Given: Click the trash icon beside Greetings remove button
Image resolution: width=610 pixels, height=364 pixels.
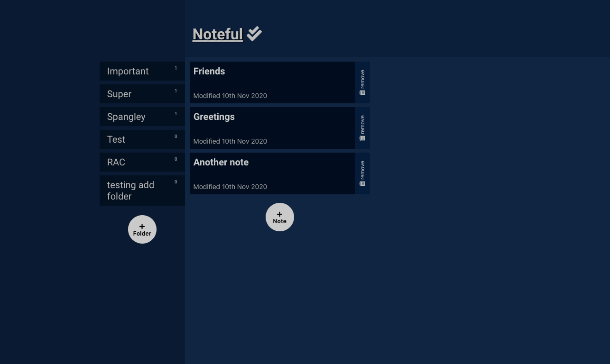Looking at the screenshot, I should (362, 137).
